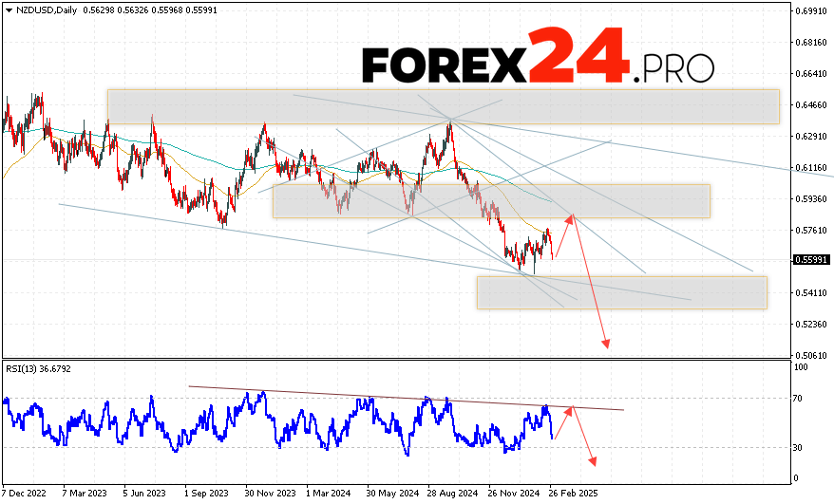Click the red downward forecast arrowhead near 0.52360
Image resolution: width=834 pixels, height=504 pixels.
point(605,345)
